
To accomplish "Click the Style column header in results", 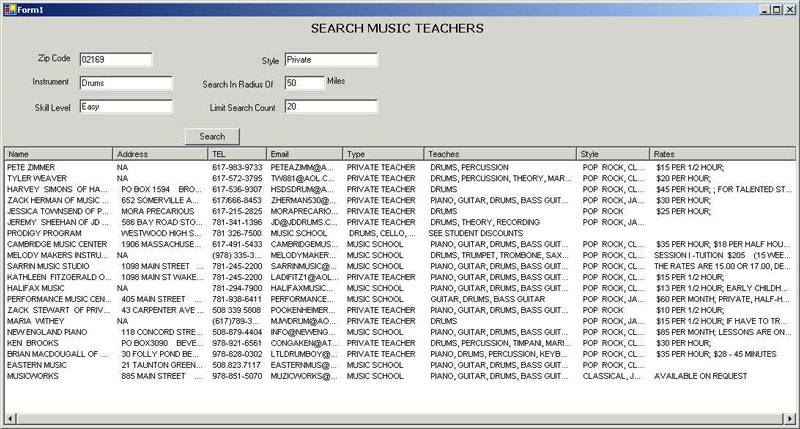I will 613,154.
